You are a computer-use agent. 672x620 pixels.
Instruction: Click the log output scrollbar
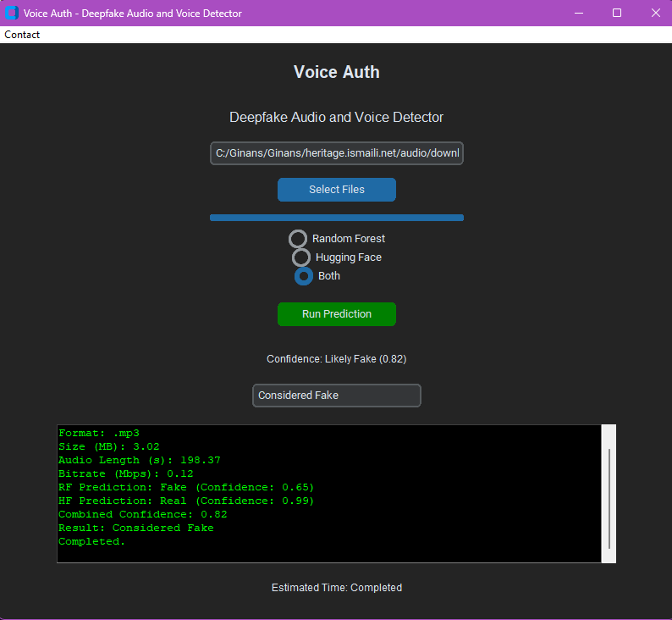click(609, 498)
